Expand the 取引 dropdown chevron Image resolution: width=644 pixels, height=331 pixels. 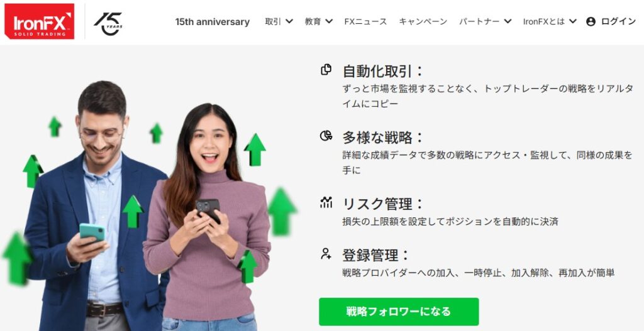[x=289, y=21]
